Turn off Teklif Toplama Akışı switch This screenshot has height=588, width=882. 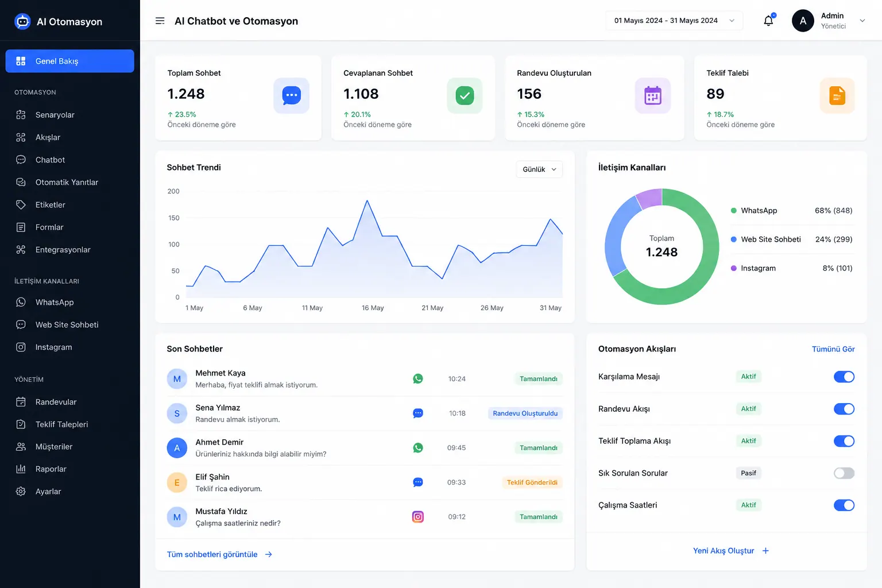844,441
